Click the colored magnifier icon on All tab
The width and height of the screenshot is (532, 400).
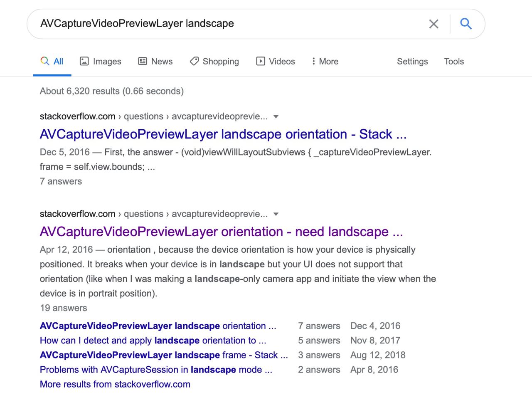[x=45, y=61]
